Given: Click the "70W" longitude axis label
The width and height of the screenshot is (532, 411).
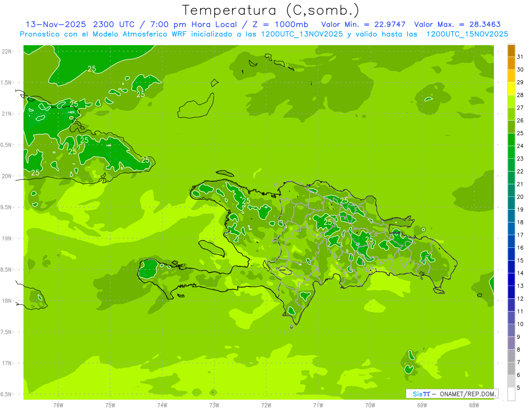Looking at the screenshot, I should (370, 405).
